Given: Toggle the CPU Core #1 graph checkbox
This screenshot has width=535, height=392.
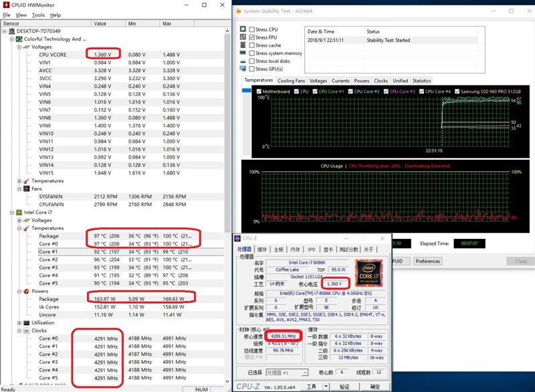Looking at the screenshot, I should coord(315,92).
